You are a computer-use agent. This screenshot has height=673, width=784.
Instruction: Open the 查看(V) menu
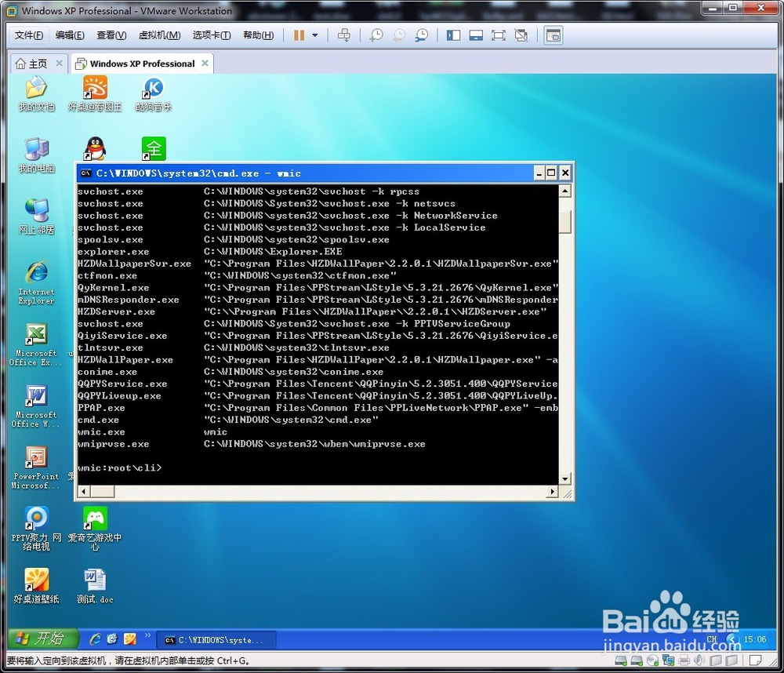click(111, 35)
